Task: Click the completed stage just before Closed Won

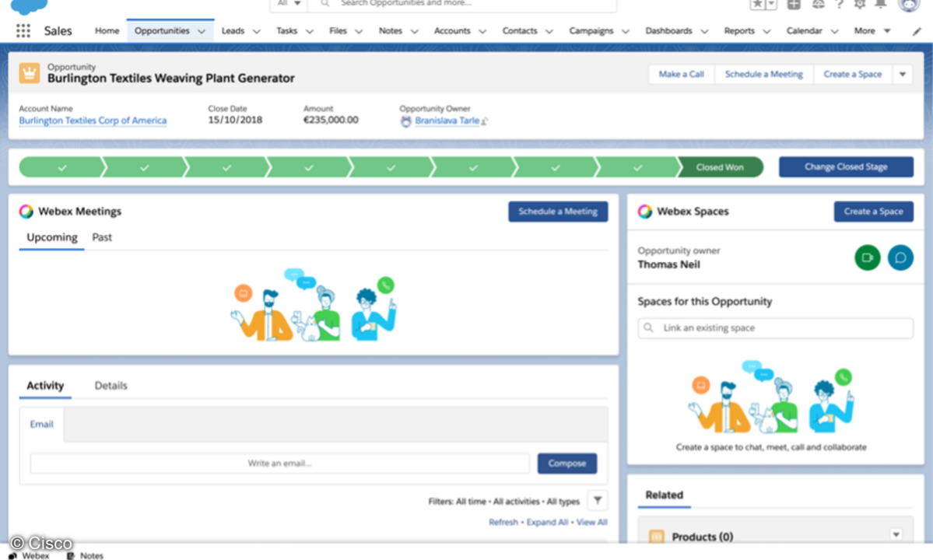Action: (637, 167)
